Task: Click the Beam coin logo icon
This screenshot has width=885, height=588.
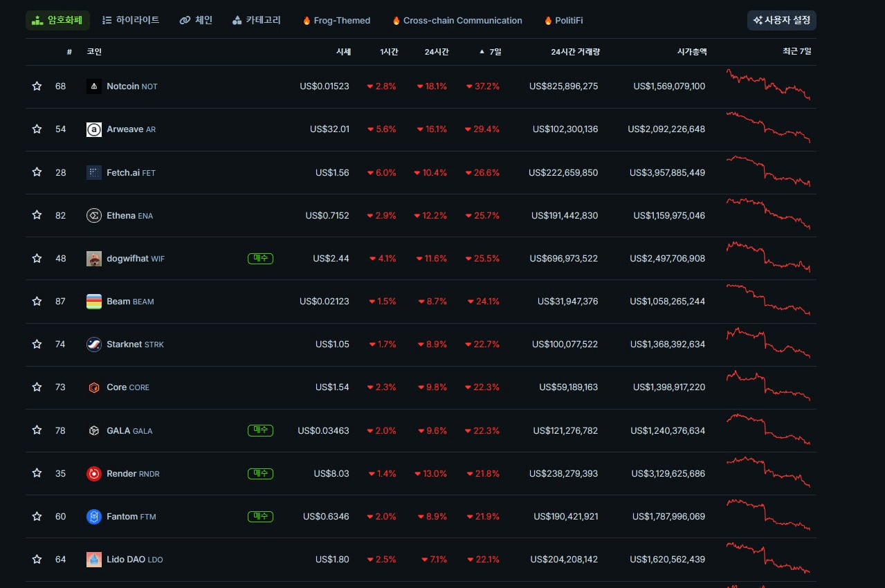Action: point(94,302)
